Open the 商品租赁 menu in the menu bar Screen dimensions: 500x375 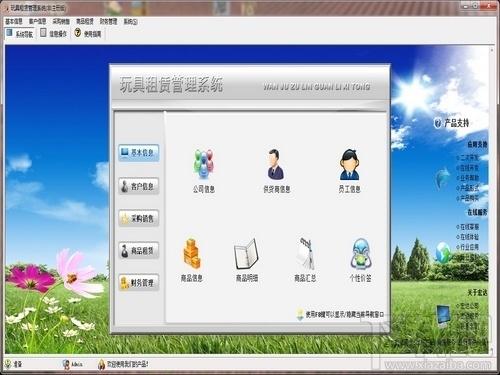point(85,21)
